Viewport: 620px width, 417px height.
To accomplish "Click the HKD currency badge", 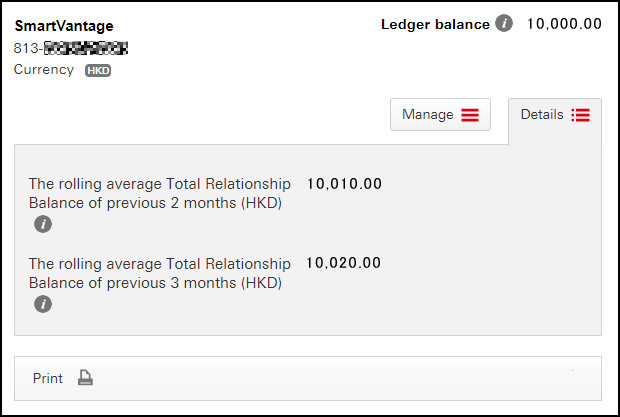I will pos(98,70).
